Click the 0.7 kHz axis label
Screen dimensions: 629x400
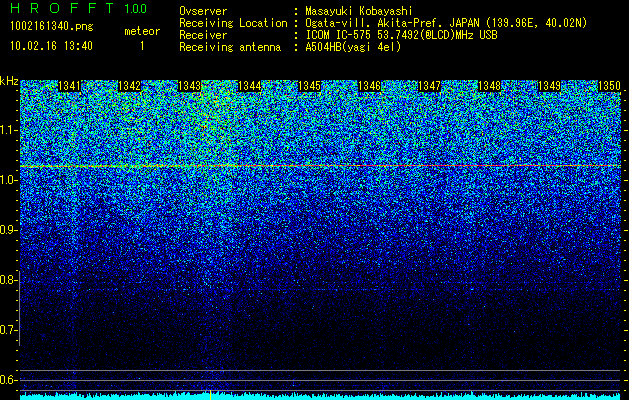[x=9, y=330]
